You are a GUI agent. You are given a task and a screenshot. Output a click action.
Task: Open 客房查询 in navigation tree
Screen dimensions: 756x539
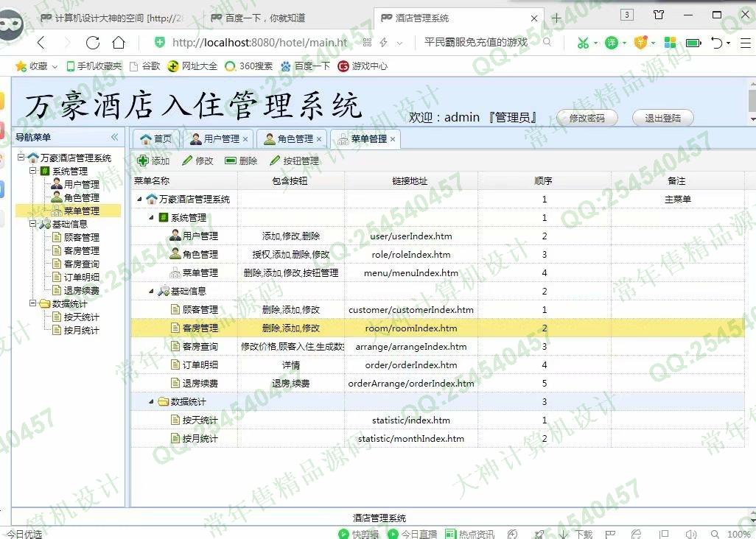pos(81,264)
